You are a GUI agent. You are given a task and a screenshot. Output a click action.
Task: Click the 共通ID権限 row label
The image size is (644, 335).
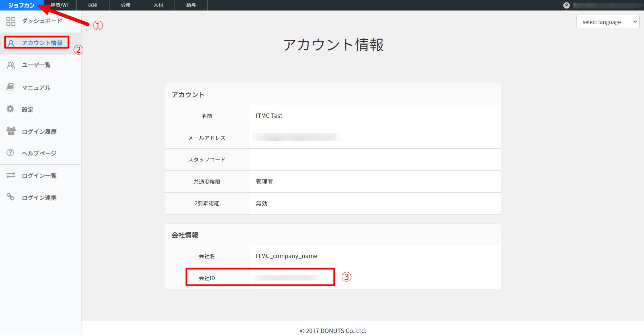[207, 182]
